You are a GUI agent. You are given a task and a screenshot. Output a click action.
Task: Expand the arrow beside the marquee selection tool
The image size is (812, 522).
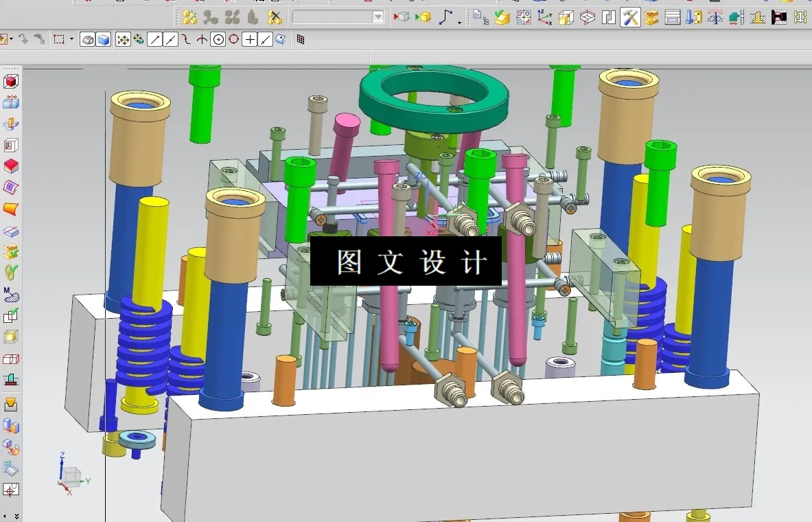[71, 39]
